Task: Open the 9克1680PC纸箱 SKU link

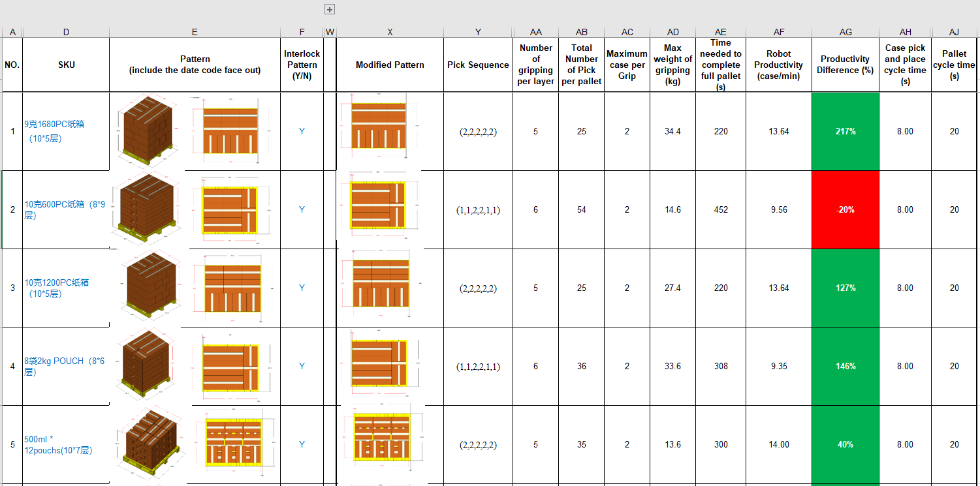Action: [x=55, y=124]
